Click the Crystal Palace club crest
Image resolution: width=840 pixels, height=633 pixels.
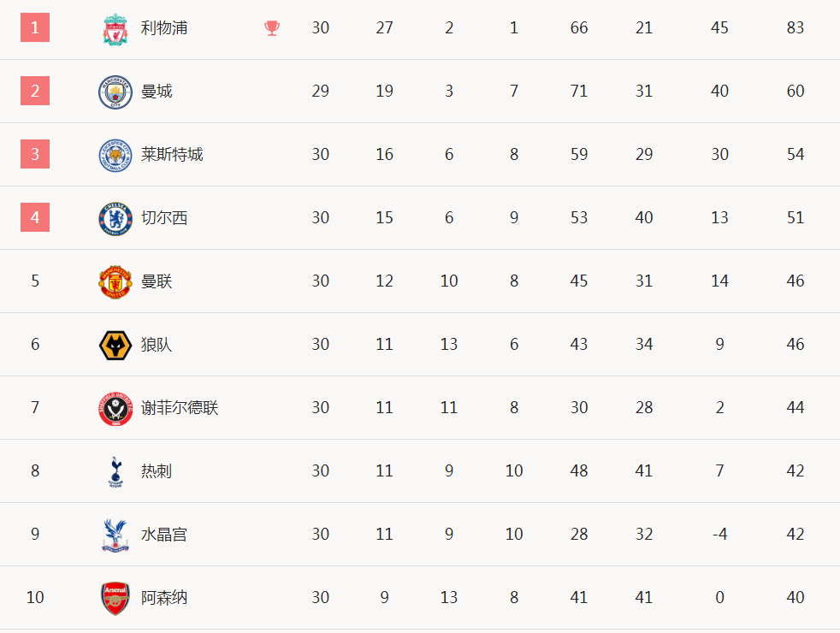115,535
